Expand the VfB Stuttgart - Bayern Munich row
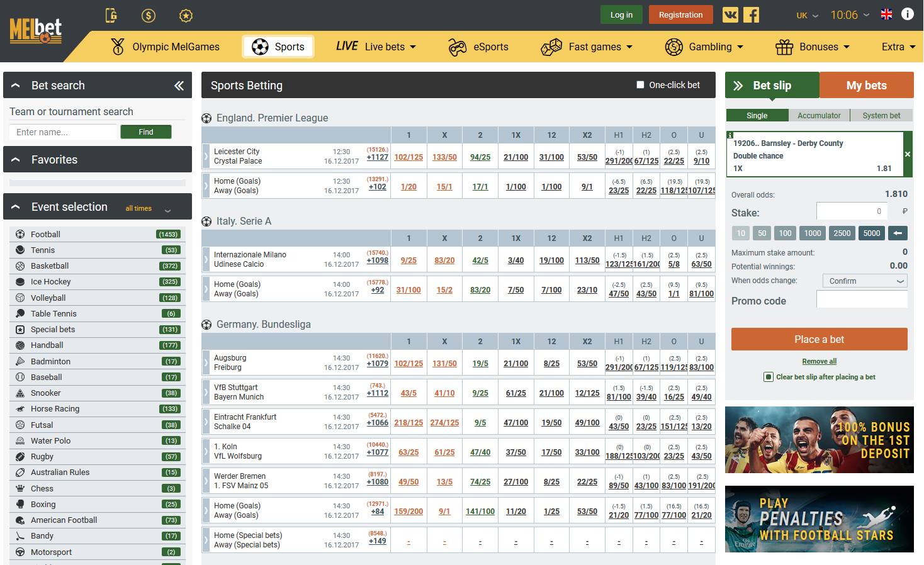 click(x=206, y=392)
